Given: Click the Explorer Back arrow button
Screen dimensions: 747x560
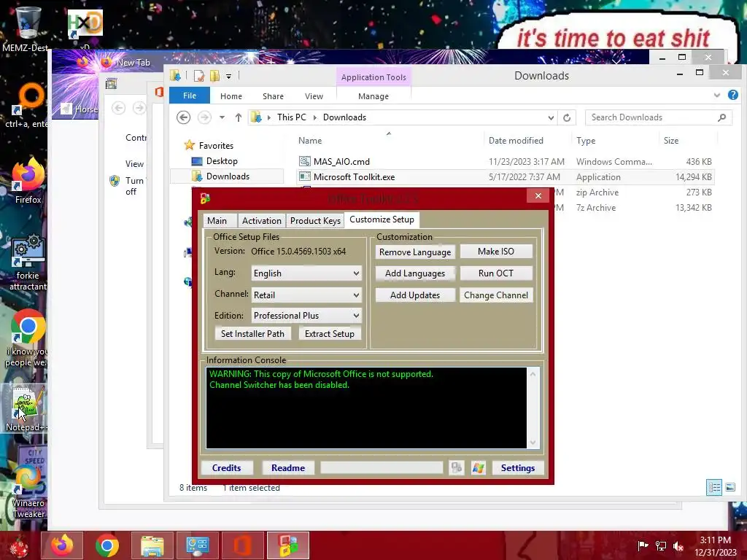Looking at the screenshot, I should pyautogui.click(x=183, y=117).
